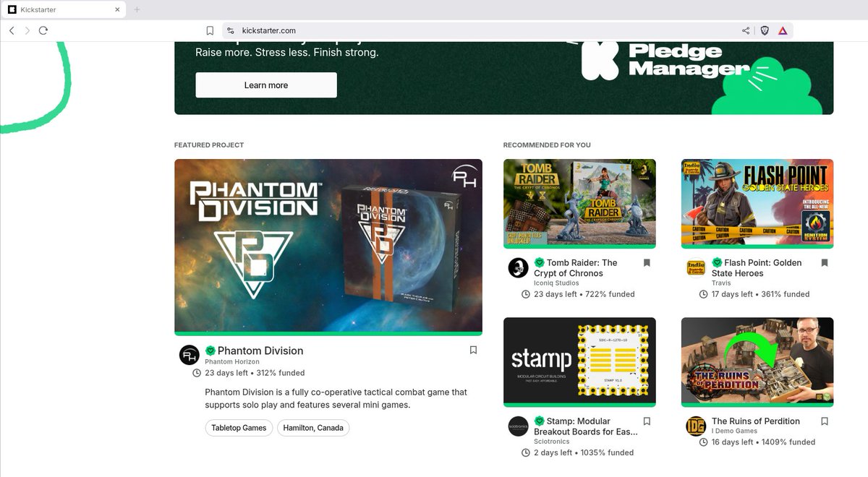This screenshot has width=868, height=477.
Task: Click the Iconiq Studios avatar
Action: tap(518, 267)
